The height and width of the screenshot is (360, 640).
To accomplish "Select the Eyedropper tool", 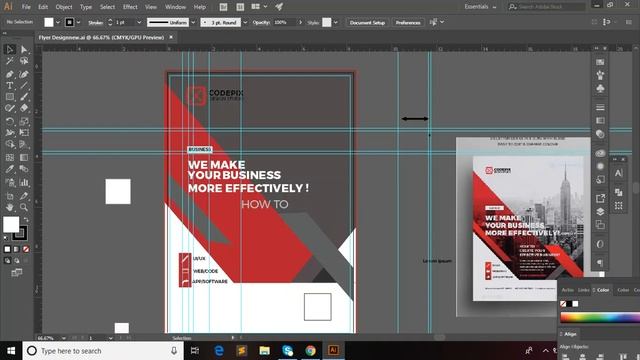I will point(9,169).
